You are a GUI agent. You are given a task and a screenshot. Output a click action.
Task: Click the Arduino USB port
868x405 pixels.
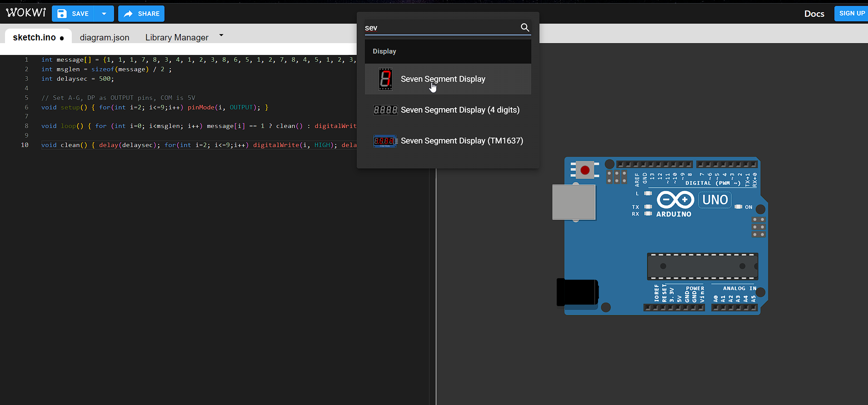(x=574, y=202)
